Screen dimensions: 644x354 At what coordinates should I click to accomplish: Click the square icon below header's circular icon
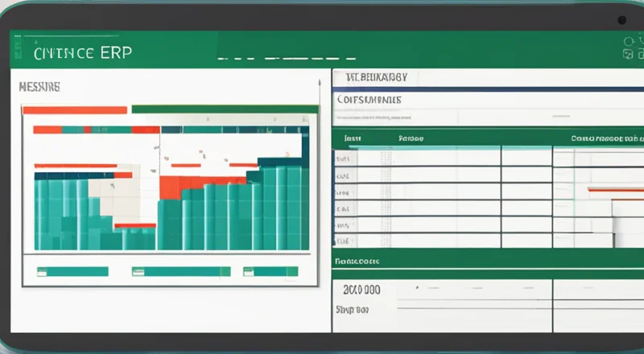[x=629, y=55]
